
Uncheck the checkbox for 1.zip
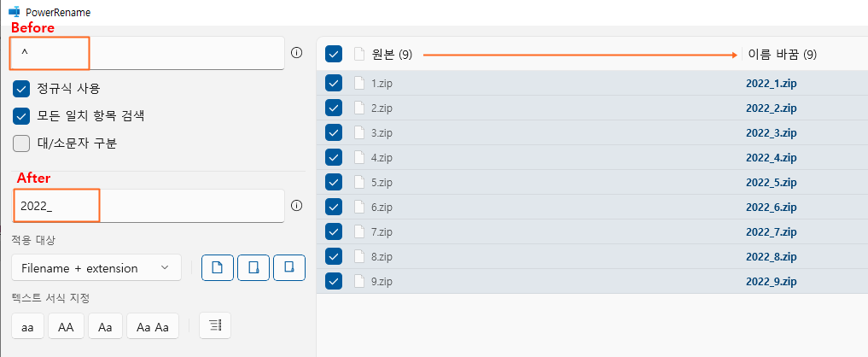(334, 84)
